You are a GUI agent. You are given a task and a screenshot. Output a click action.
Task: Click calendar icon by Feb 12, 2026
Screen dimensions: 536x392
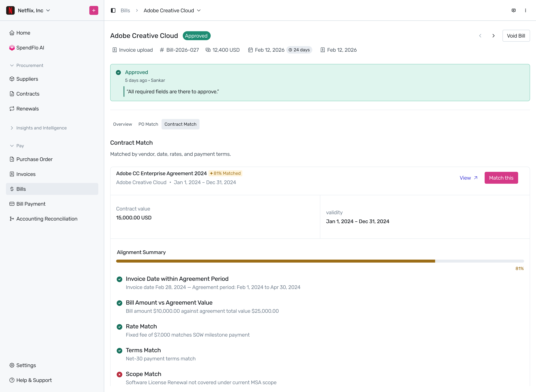250,50
